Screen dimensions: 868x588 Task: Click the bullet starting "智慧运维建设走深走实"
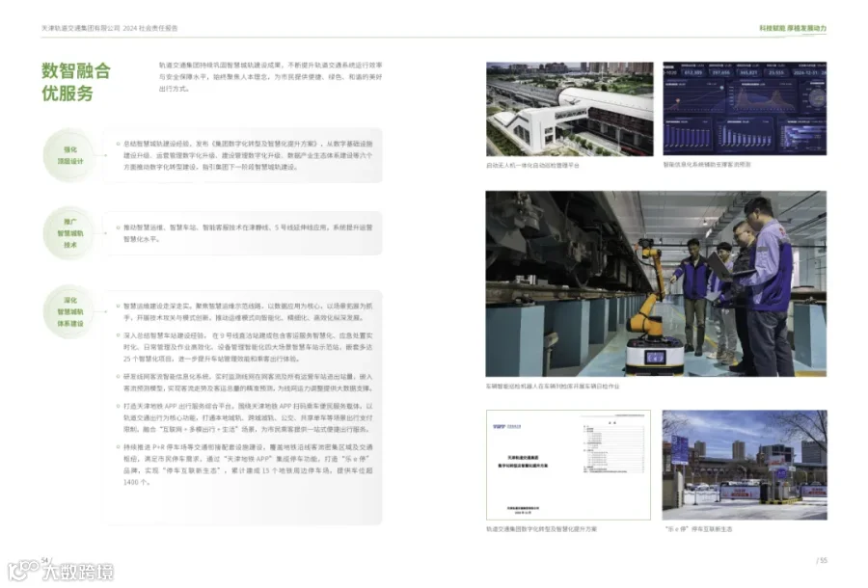pyautogui.click(x=248, y=312)
